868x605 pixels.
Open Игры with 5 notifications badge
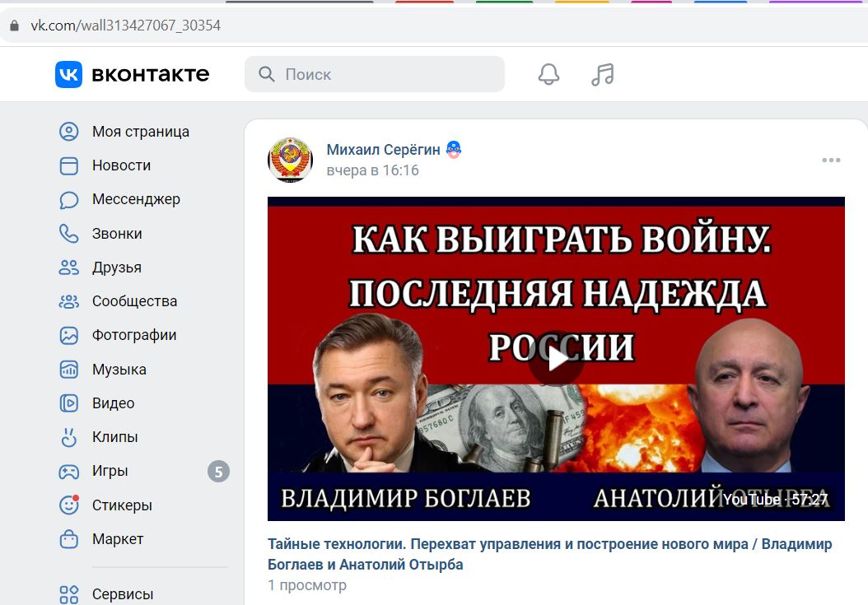coord(144,471)
